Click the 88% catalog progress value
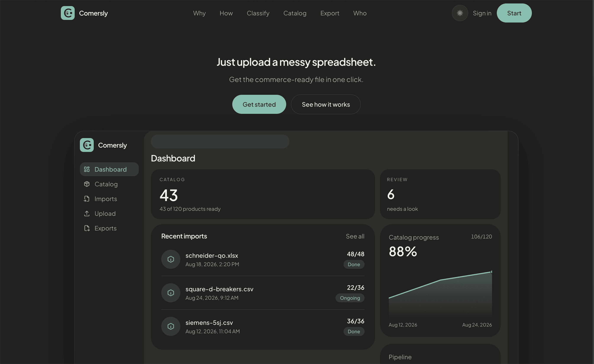594x364 pixels. (403, 251)
